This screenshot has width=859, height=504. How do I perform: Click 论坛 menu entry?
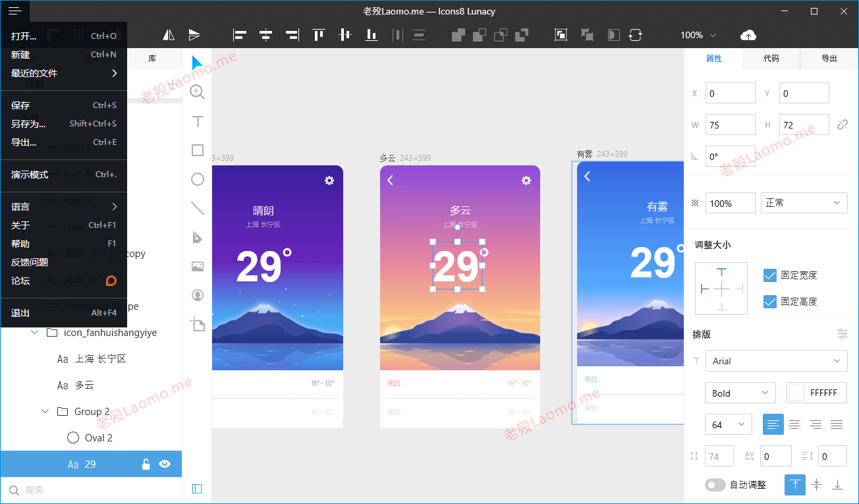[63, 281]
